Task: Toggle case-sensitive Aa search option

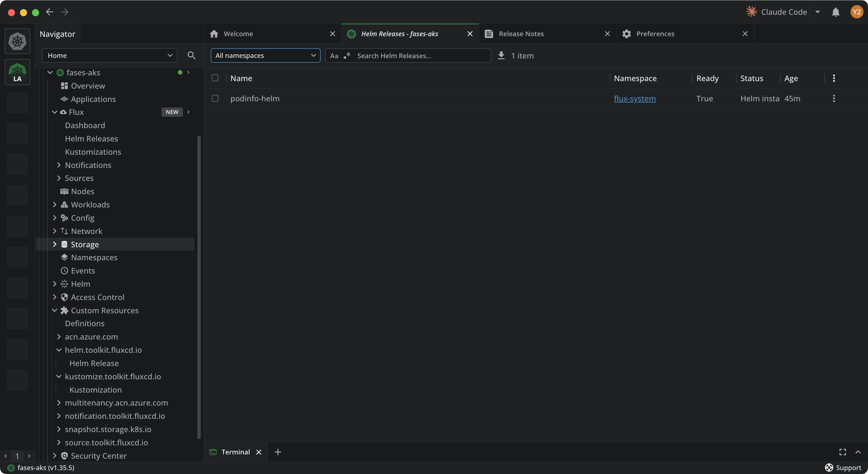Action: (334, 55)
